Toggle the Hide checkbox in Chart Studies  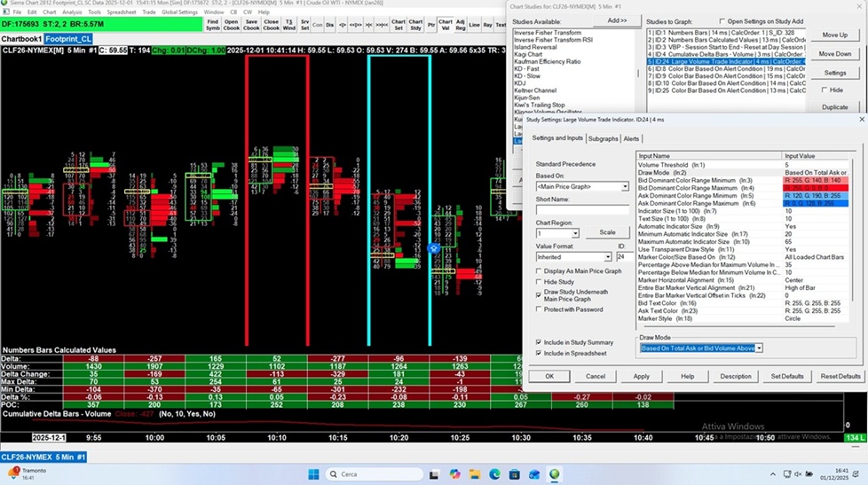825,90
